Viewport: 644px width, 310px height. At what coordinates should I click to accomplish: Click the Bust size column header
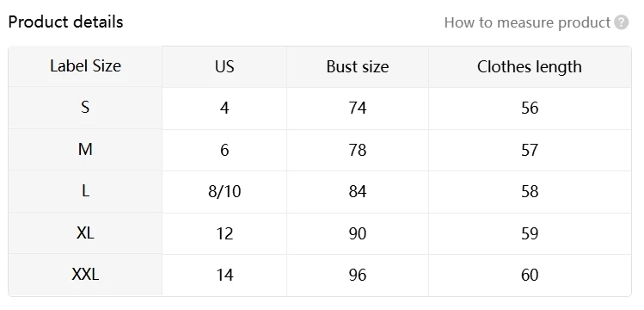pyautogui.click(x=358, y=66)
